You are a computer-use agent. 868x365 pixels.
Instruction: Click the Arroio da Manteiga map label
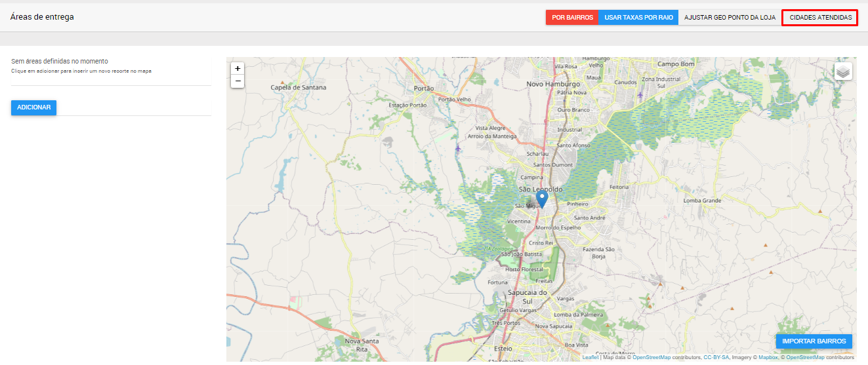coord(491,136)
